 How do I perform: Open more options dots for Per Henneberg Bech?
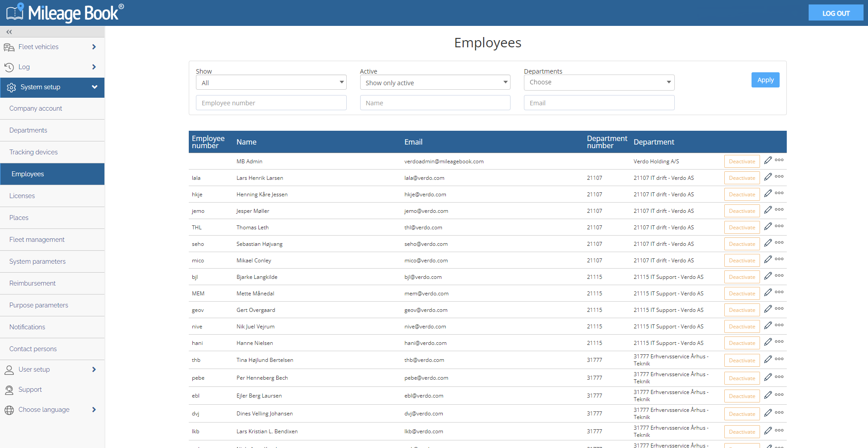(x=779, y=377)
